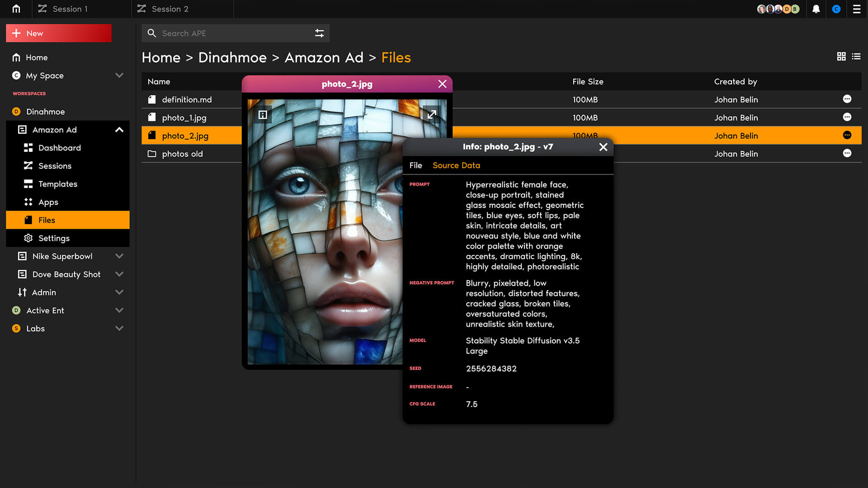Click the search filter sliders icon
Screen dimensions: 868x488
point(319,33)
